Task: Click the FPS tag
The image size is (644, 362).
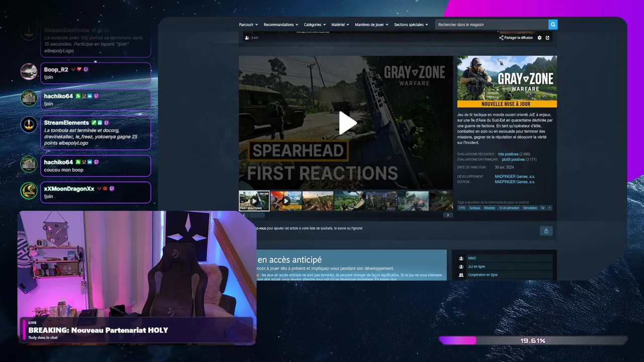Action: pos(462,208)
